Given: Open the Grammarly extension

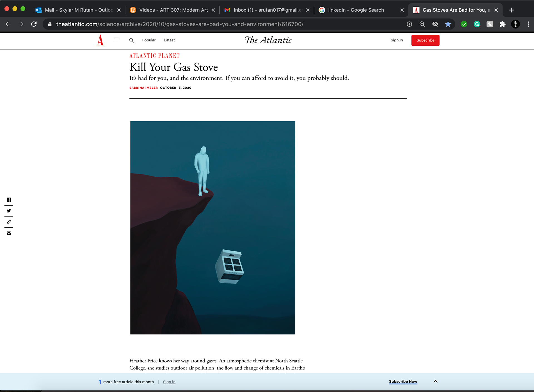Looking at the screenshot, I should pos(477,24).
